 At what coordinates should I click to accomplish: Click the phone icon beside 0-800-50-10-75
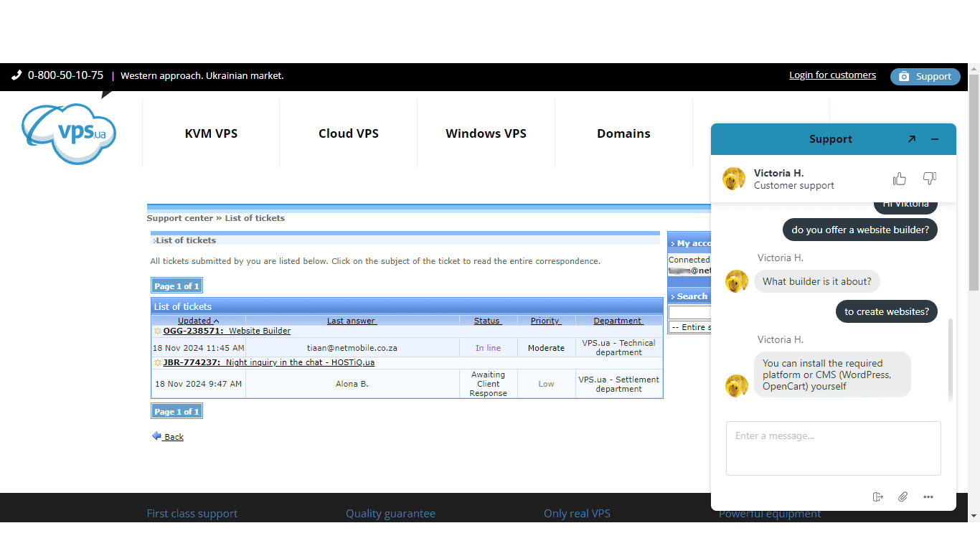[17, 75]
